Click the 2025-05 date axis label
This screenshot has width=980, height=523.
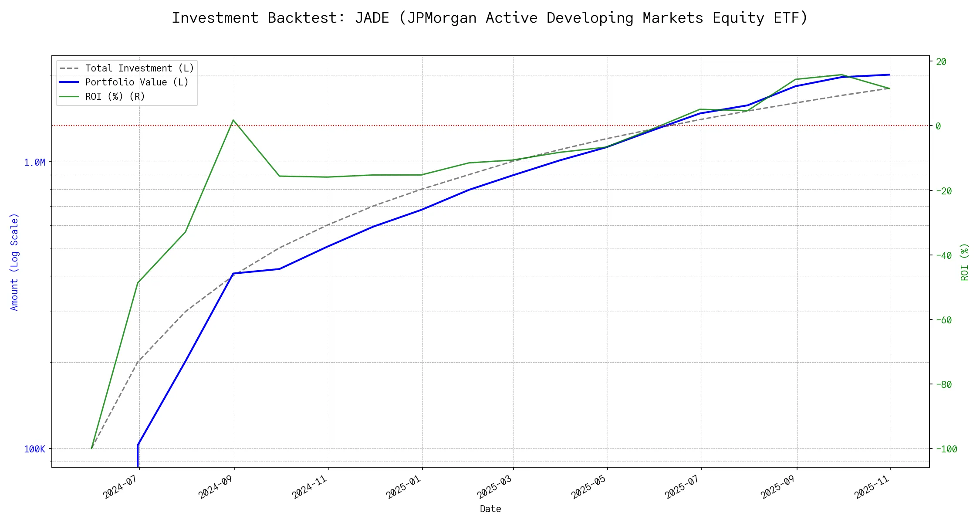[x=589, y=486]
